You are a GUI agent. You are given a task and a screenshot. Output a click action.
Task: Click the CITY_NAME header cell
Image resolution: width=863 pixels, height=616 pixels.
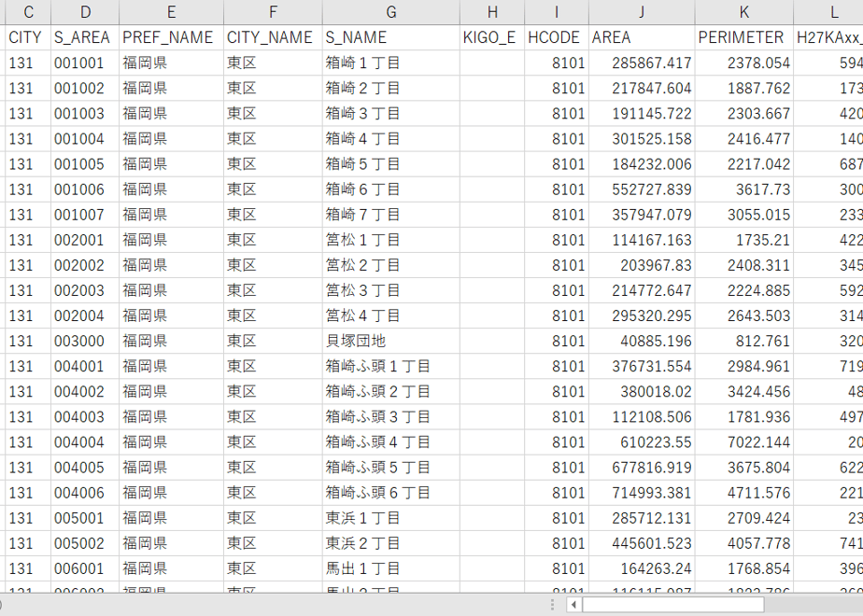273,37
